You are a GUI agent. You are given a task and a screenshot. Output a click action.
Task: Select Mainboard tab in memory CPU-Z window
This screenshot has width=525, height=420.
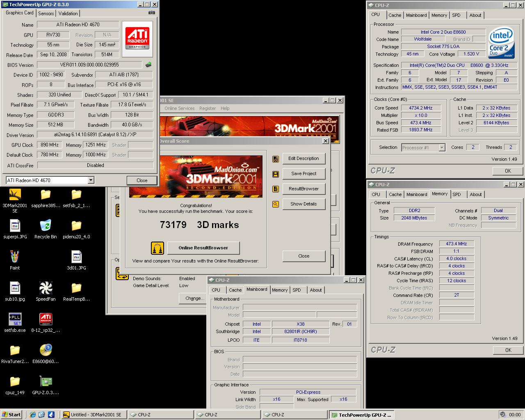tap(417, 194)
